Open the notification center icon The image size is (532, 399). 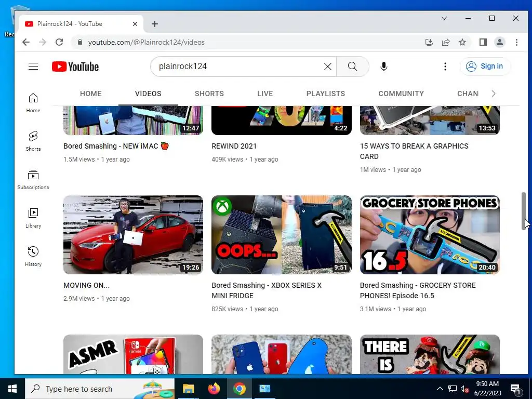tap(516, 389)
